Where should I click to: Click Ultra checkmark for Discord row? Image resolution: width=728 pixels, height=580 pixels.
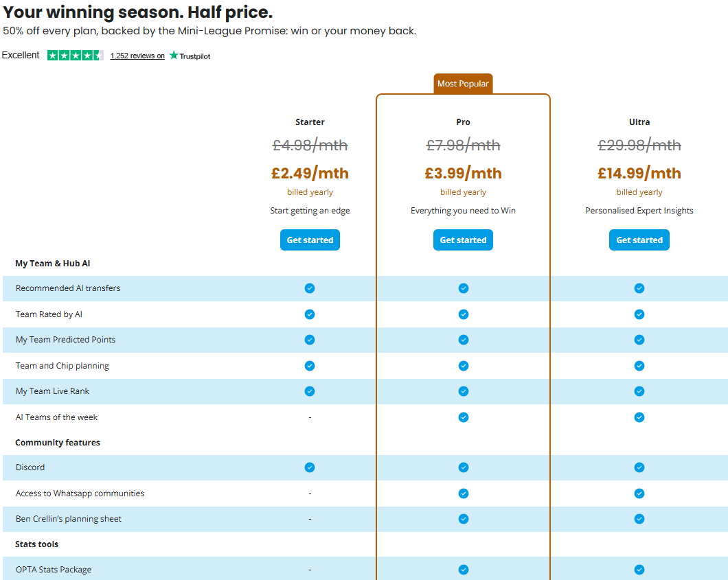tap(639, 467)
